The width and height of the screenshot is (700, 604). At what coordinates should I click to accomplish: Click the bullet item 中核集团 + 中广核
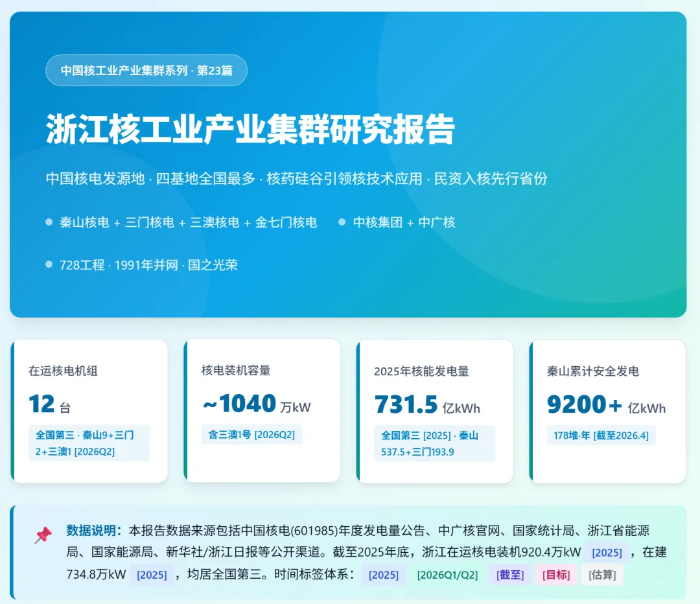(397, 222)
